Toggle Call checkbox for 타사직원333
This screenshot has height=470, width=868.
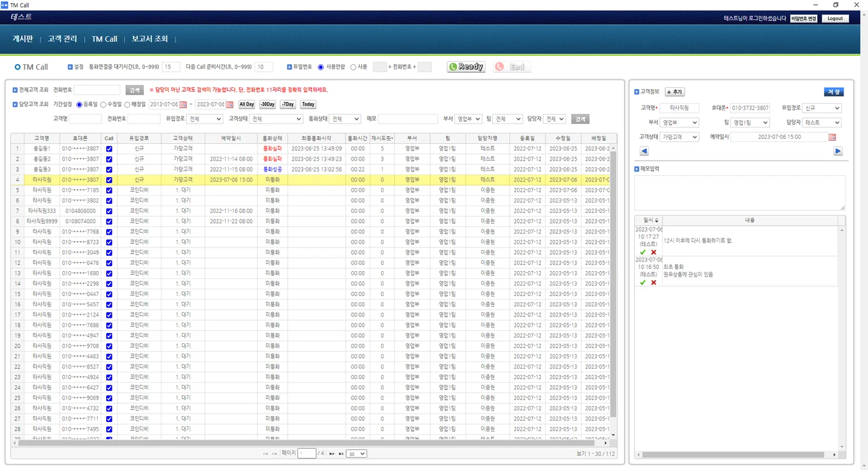click(x=109, y=211)
